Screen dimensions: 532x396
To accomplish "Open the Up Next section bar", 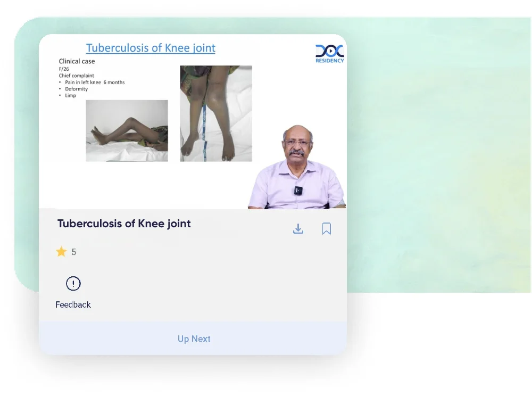I will [x=193, y=339].
